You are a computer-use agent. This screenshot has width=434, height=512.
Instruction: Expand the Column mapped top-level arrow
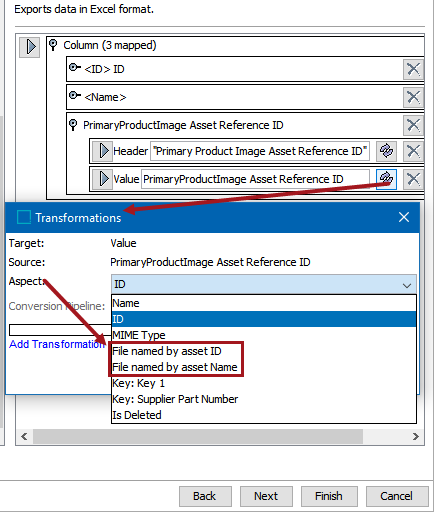30,47
